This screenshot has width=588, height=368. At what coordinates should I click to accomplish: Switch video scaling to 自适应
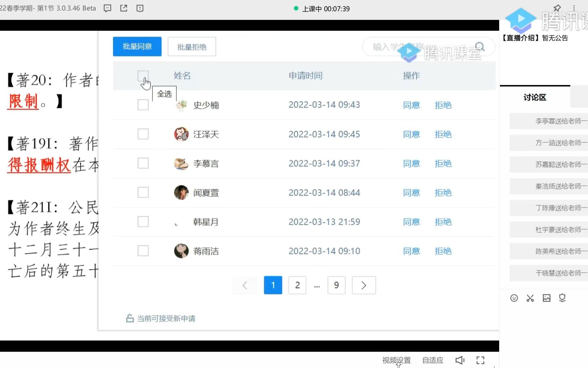(x=432, y=360)
